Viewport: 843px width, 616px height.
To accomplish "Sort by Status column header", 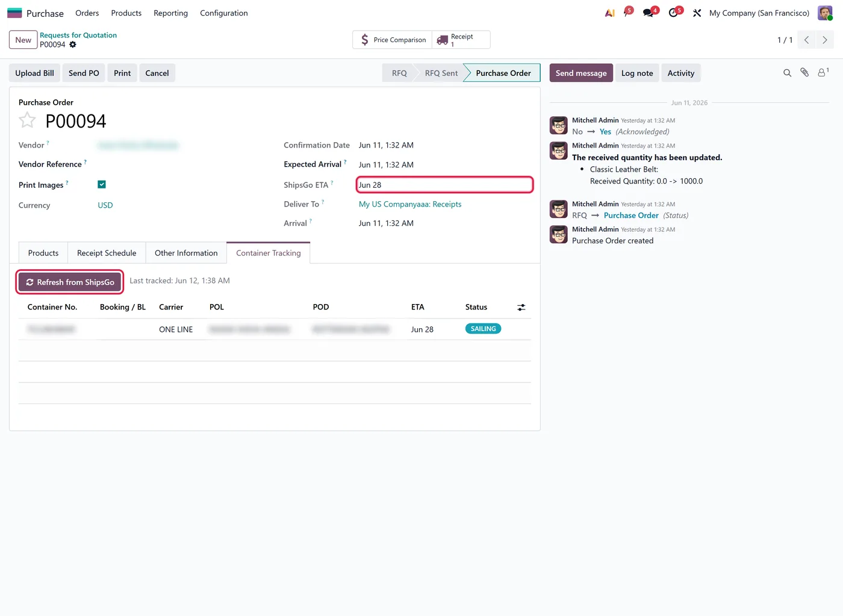I will click(x=476, y=307).
